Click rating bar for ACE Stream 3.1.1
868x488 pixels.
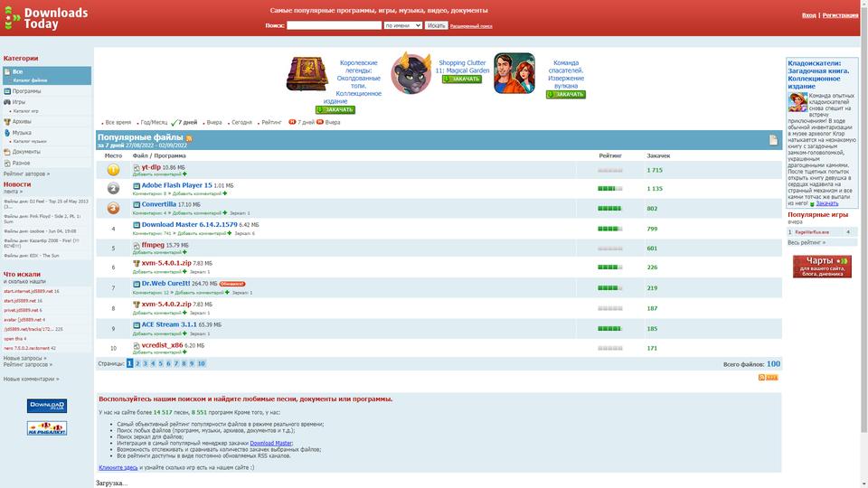coord(610,329)
